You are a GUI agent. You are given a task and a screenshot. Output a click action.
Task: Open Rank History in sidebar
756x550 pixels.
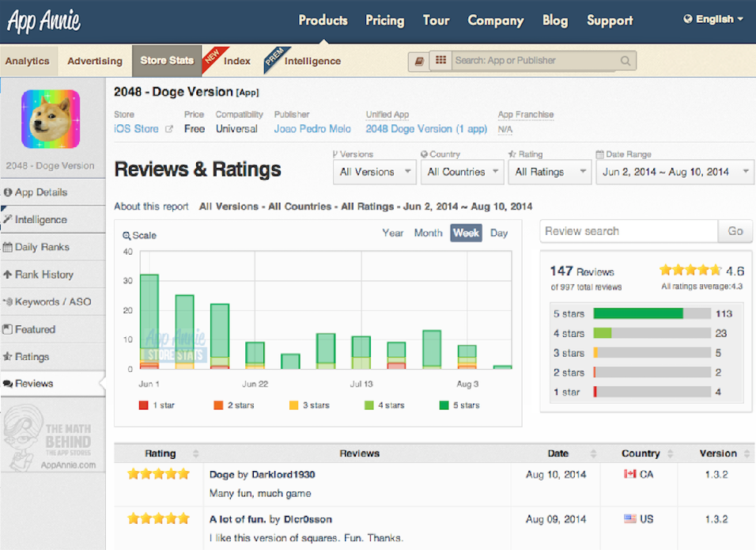[x=52, y=275]
